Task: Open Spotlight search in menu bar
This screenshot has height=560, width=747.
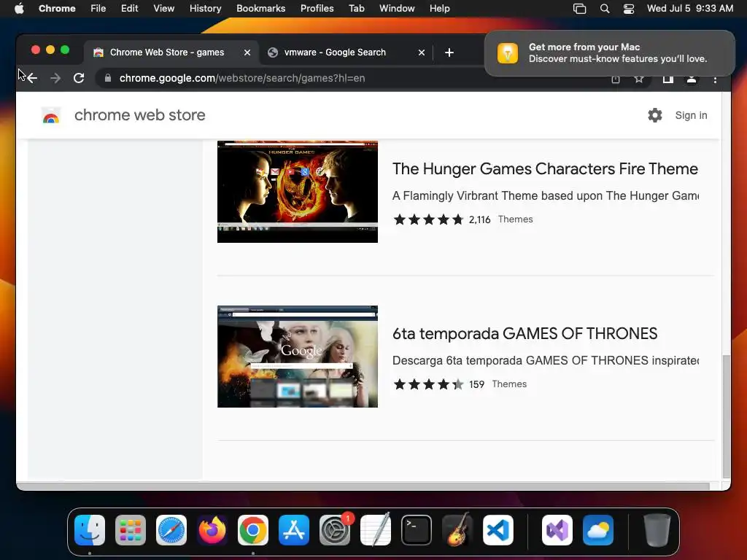Action: point(605,9)
